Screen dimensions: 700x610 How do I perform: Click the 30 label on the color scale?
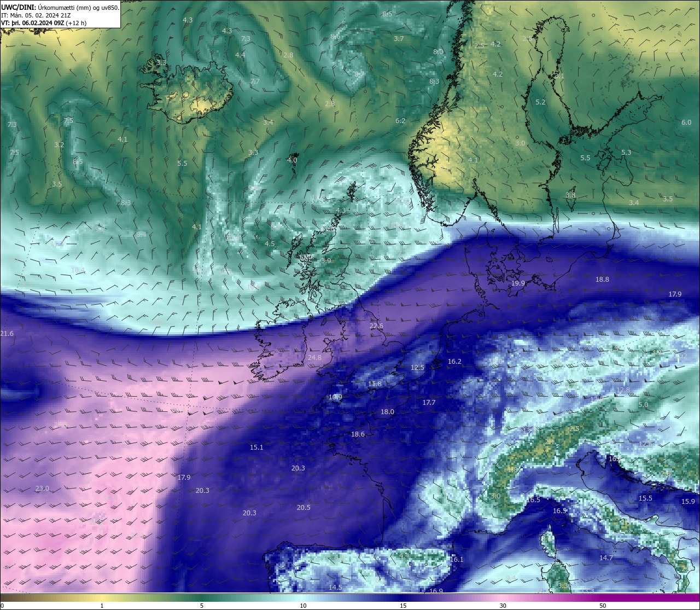click(x=503, y=606)
